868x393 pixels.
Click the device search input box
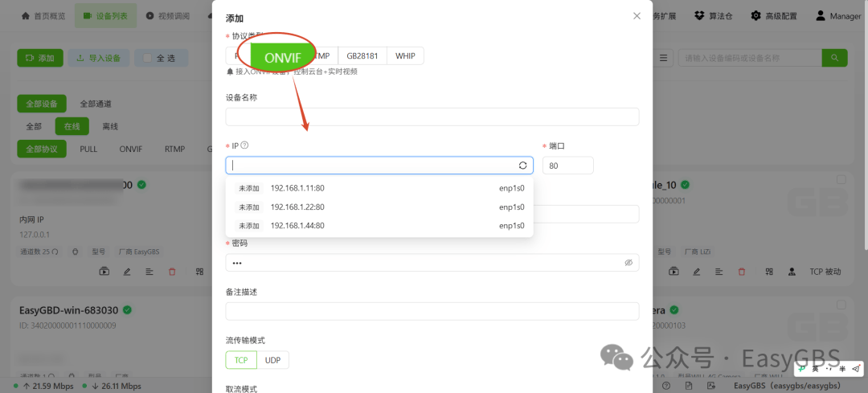(x=750, y=58)
